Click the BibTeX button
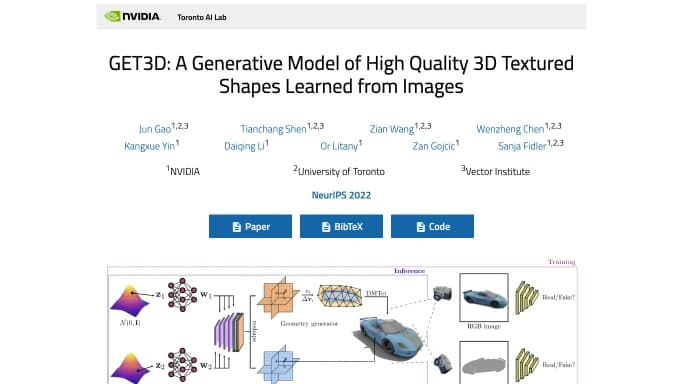 342,226
